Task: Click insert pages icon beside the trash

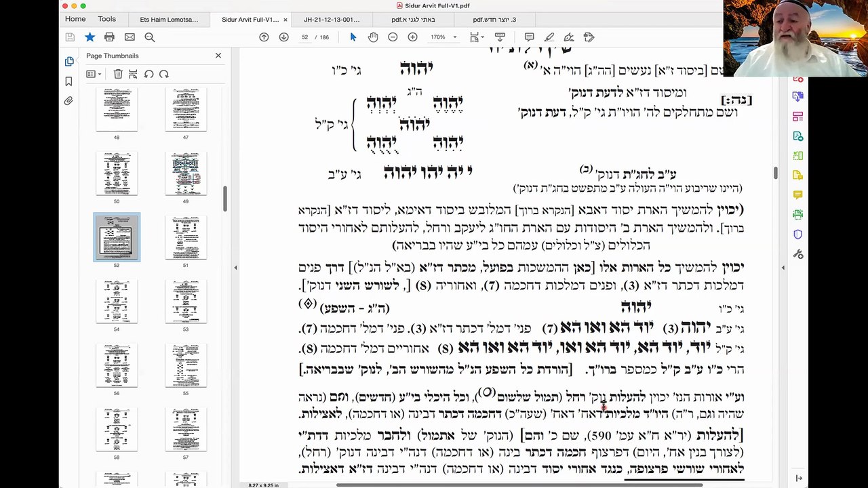Action: pyautogui.click(x=133, y=74)
